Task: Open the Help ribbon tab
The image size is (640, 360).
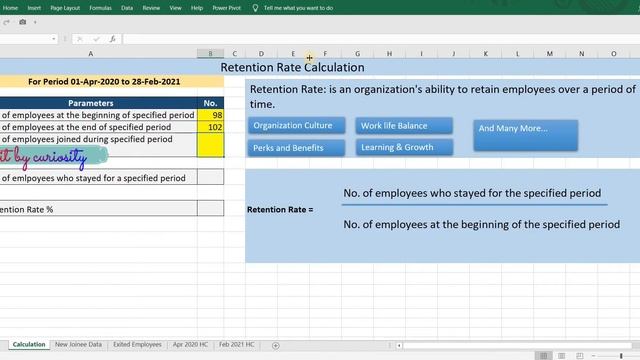Action: [x=197, y=8]
